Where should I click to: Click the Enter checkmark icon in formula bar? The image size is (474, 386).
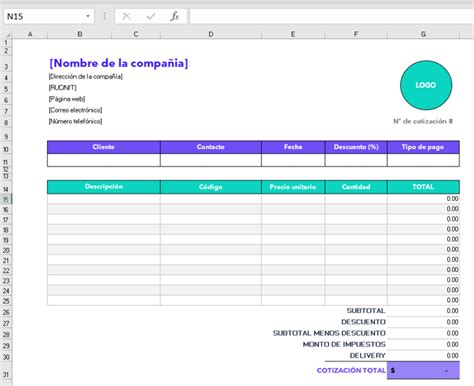(x=151, y=16)
